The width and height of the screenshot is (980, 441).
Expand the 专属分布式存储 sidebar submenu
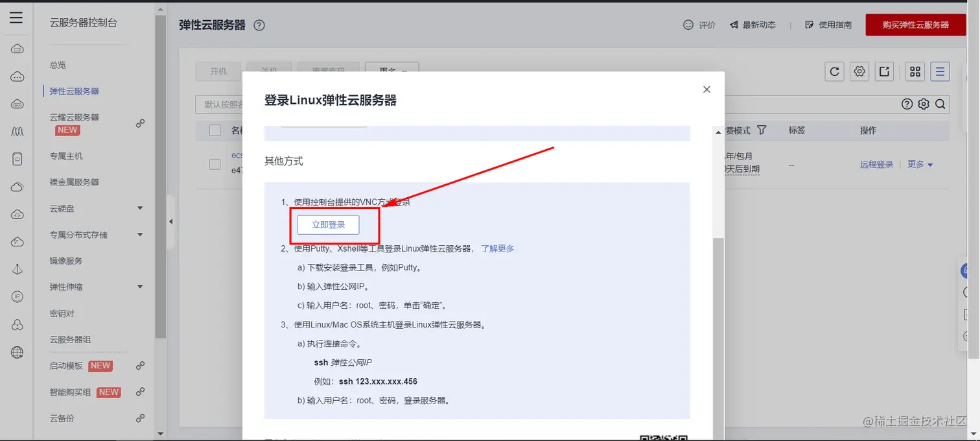140,234
